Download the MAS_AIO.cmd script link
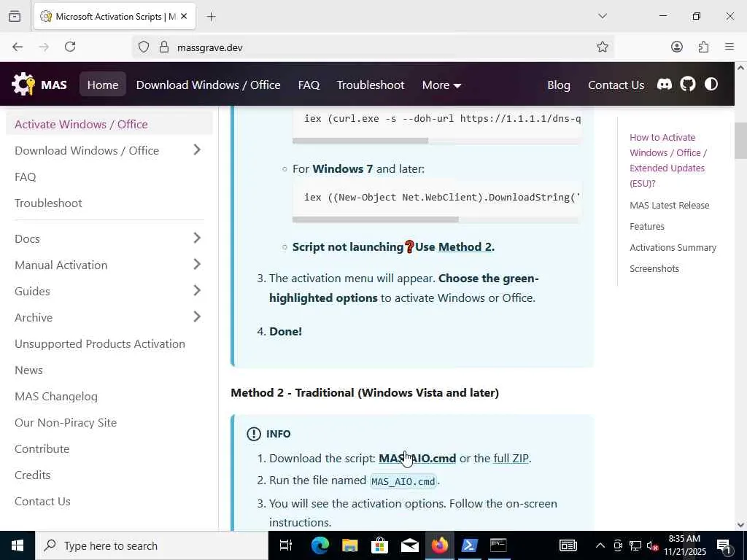This screenshot has width=747, height=560. click(417, 458)
